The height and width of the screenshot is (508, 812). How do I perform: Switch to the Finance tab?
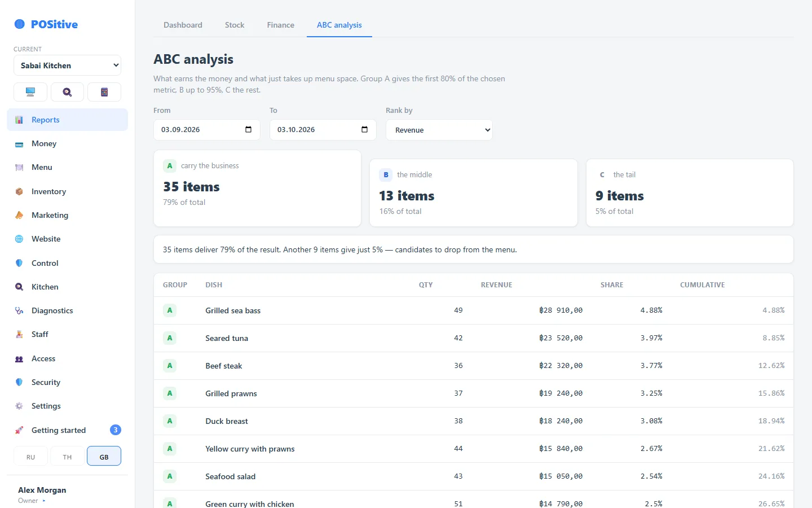[281, 25]
